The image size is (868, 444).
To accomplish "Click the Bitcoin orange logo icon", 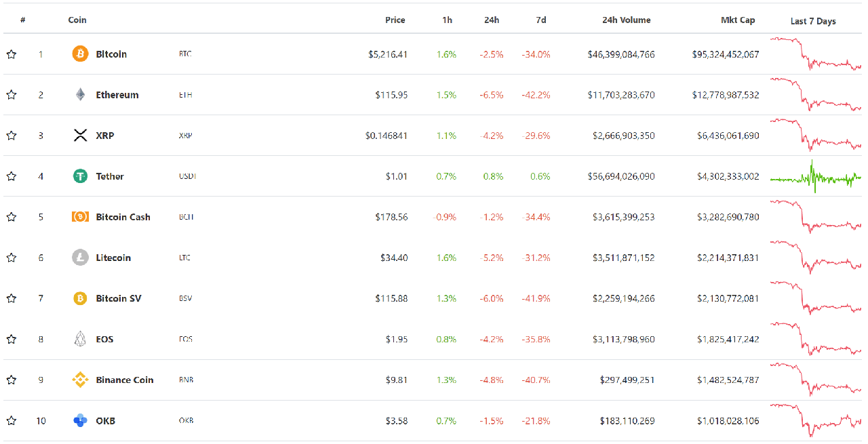I will point(80,54).
